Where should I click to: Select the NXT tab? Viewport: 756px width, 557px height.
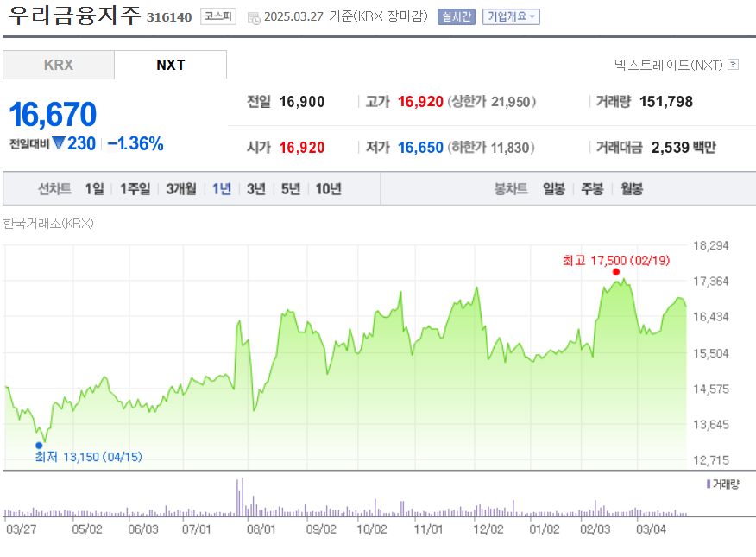pos(171,65)
